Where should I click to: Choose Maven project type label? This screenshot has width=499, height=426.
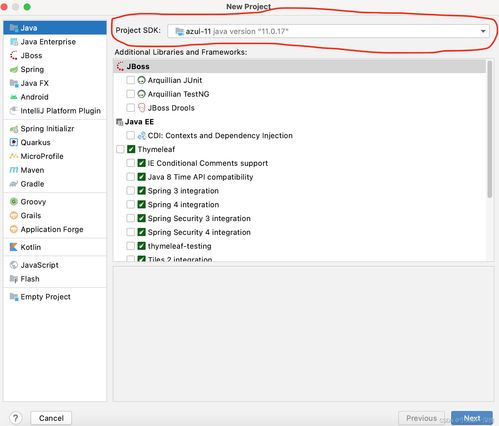coord(32,170)
